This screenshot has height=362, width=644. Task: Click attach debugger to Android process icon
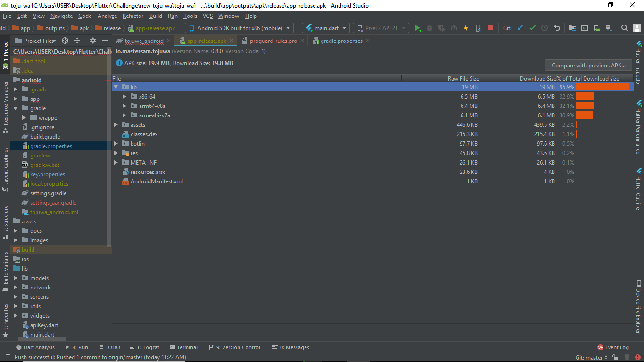[x=478, y=28]
